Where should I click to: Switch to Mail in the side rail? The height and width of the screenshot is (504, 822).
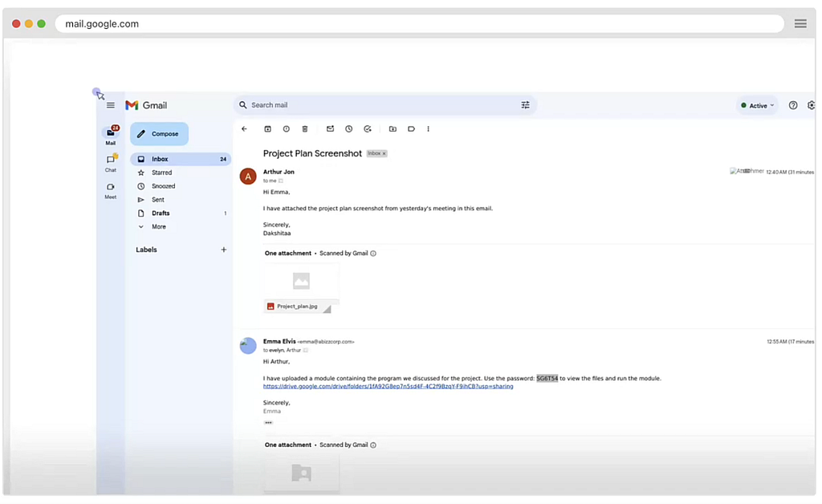pos(111,135)
